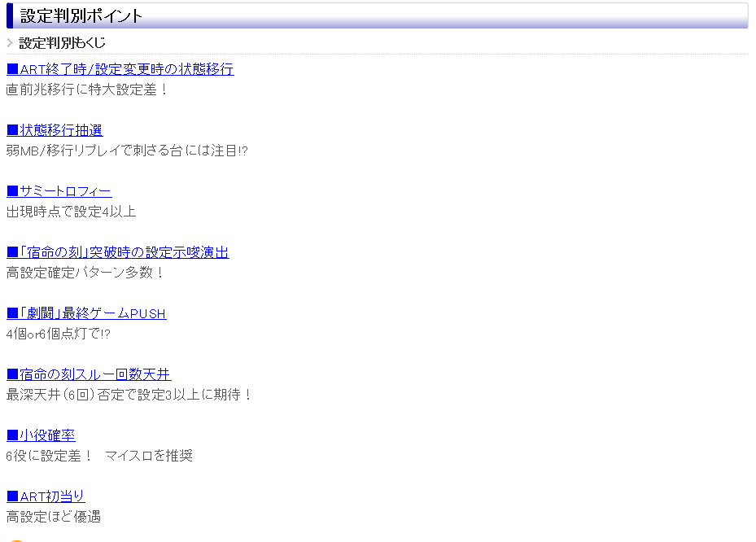Open the ART終了時/設定変更時の状態移行 link
The height and width of the screenshot is (542, 756).
pyautogui.click(x=120, y=69)
